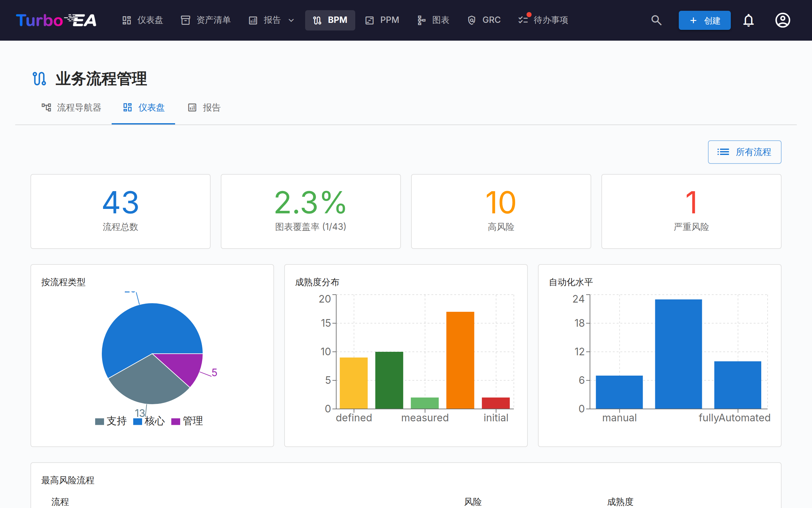Open the notifications bell

coord(749,20)
